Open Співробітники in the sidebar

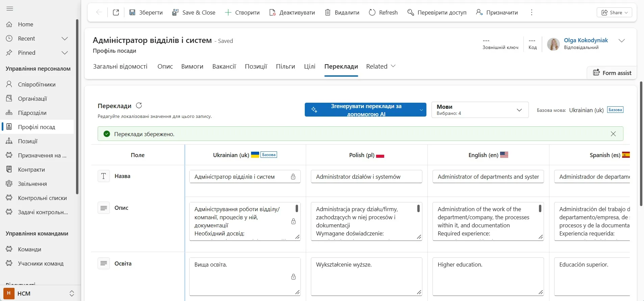pyautogui.click(x=37, y=84)
